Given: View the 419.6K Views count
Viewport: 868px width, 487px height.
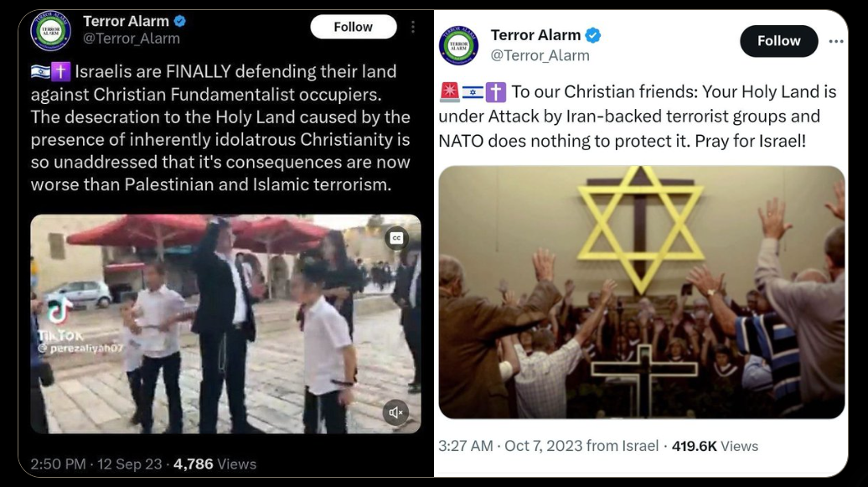Looking at the screenshot, I should coord(715,446).
